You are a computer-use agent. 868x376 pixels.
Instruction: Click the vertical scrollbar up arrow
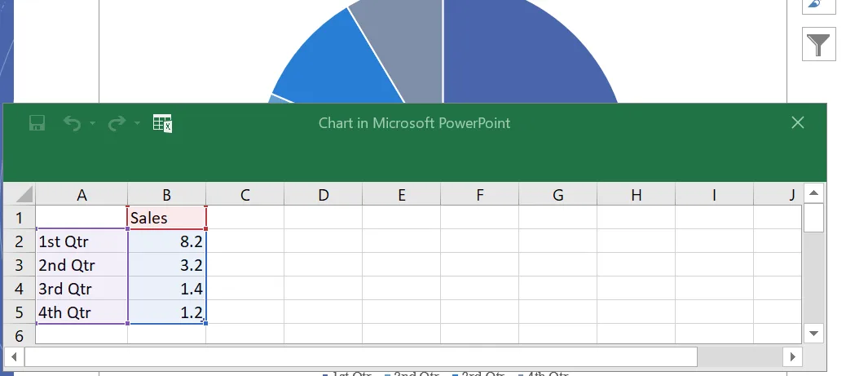click(x=813, y=193)
